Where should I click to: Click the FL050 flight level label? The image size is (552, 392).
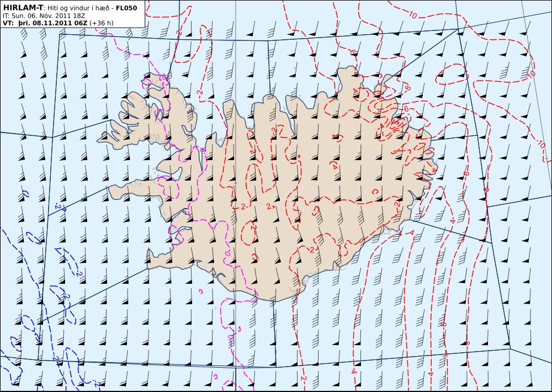pos(126,8)
